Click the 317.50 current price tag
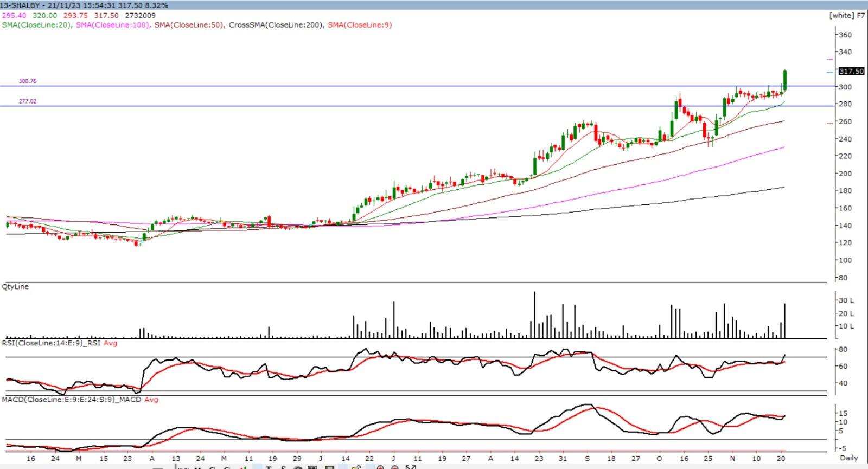868x469 pixels. (x=851, y=71)
